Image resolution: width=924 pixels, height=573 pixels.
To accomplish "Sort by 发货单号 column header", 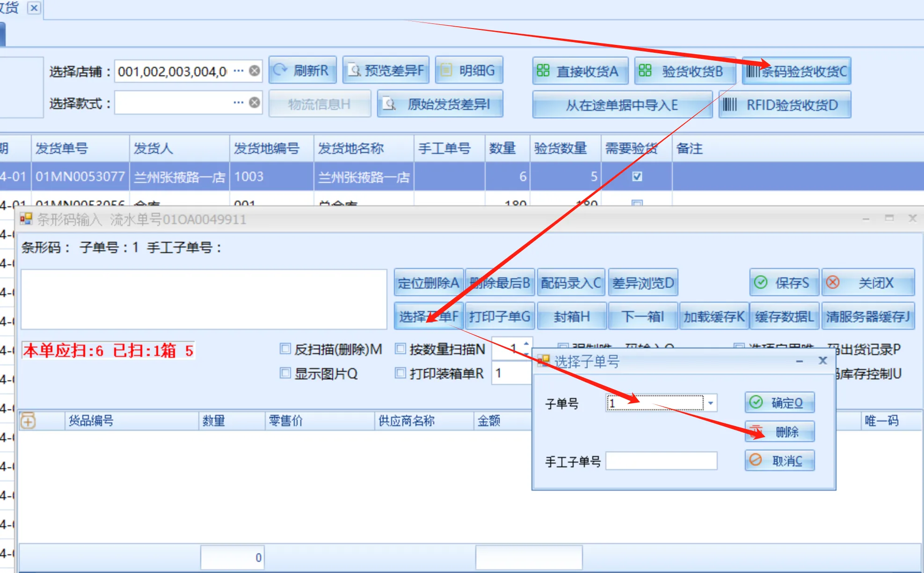I will pyautogui.click(x=80, y=149).
